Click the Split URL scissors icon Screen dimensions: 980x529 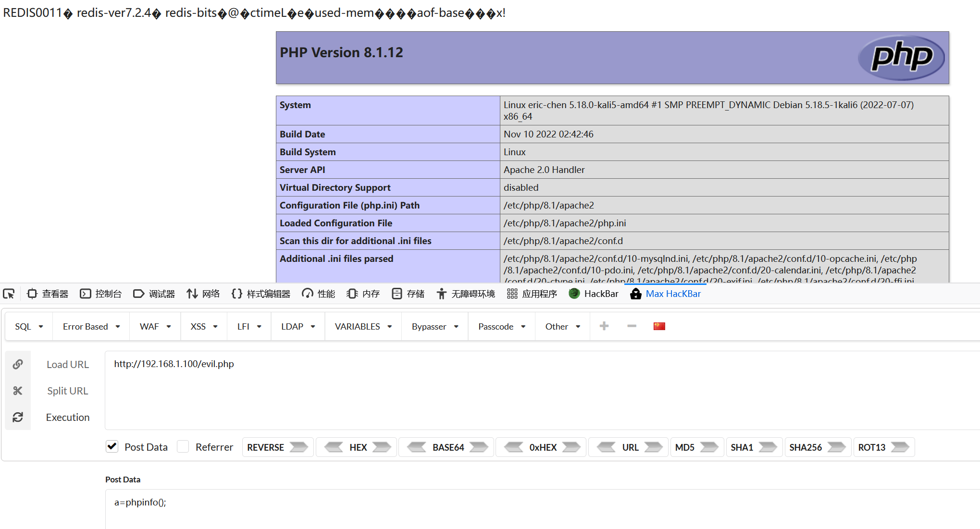[18, 391]
